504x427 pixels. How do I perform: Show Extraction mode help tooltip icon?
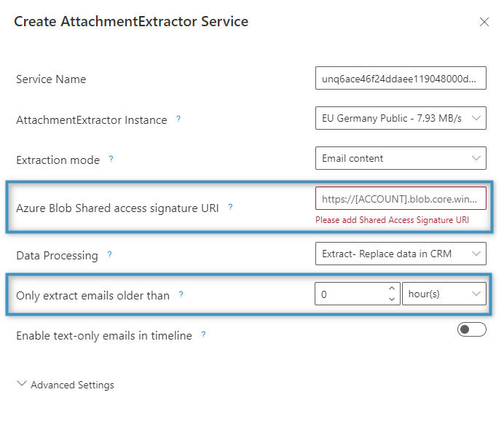tap(111, 159)
